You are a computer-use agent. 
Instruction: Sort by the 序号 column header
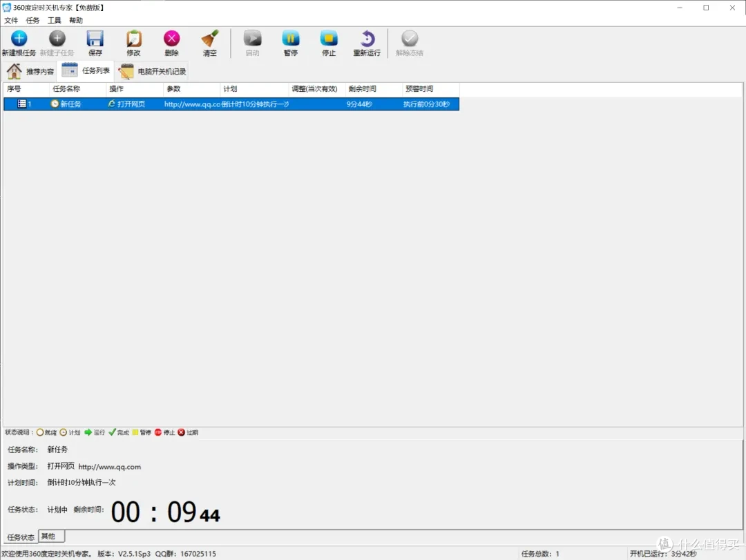click(26, 89)
